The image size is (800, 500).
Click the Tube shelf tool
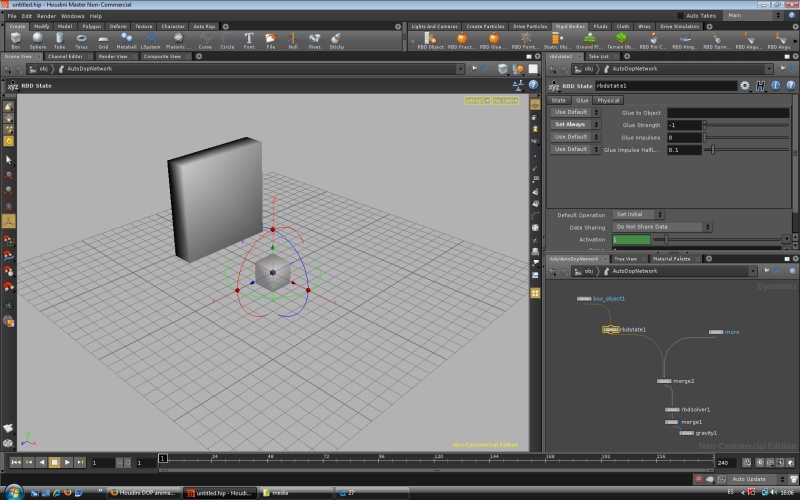coord(60,40)
